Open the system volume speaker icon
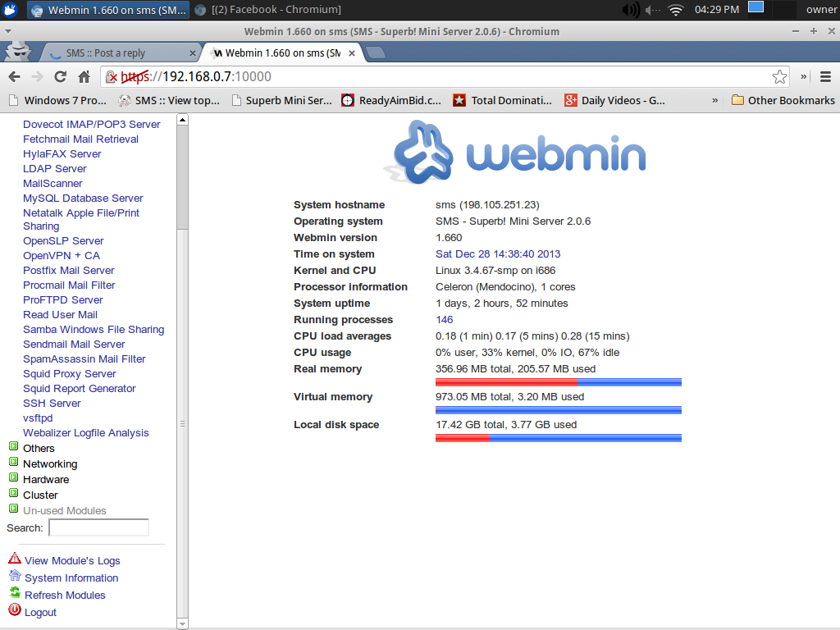Screen dimensions: 840x630 [x=630, y=10]
